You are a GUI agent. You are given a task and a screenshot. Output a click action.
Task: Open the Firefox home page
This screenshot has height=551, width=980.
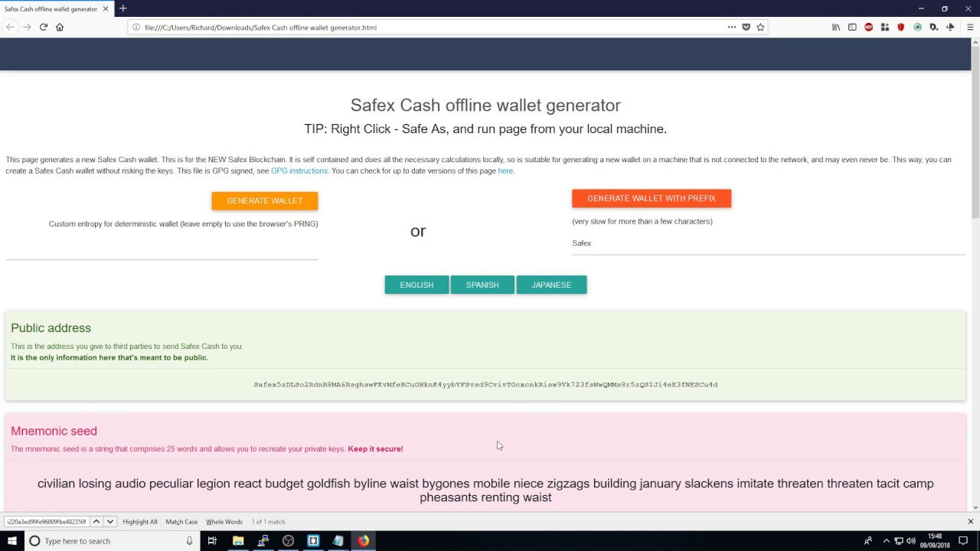[60, 27]
